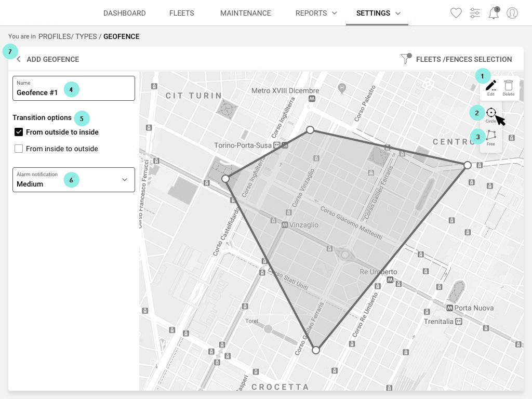Click the Delete trash can tool
This screenshot has width=532, height=399.
[508, 88]
